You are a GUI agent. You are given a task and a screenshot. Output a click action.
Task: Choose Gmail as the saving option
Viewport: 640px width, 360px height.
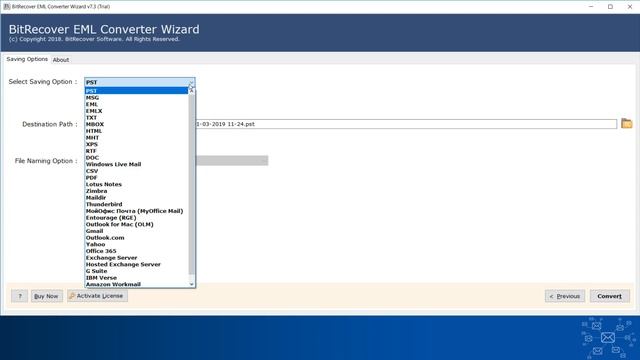tap(136, 231)
